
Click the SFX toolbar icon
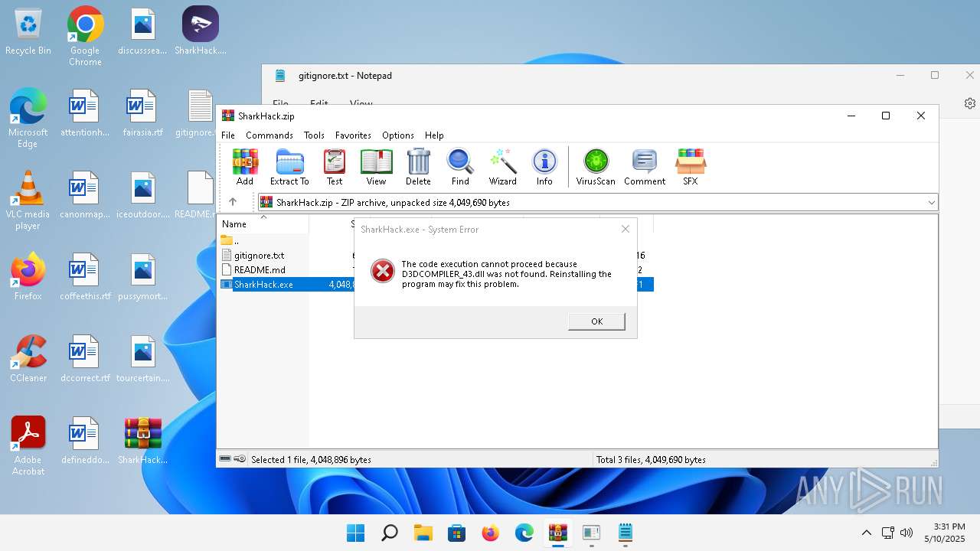click(x=691, y=167)
